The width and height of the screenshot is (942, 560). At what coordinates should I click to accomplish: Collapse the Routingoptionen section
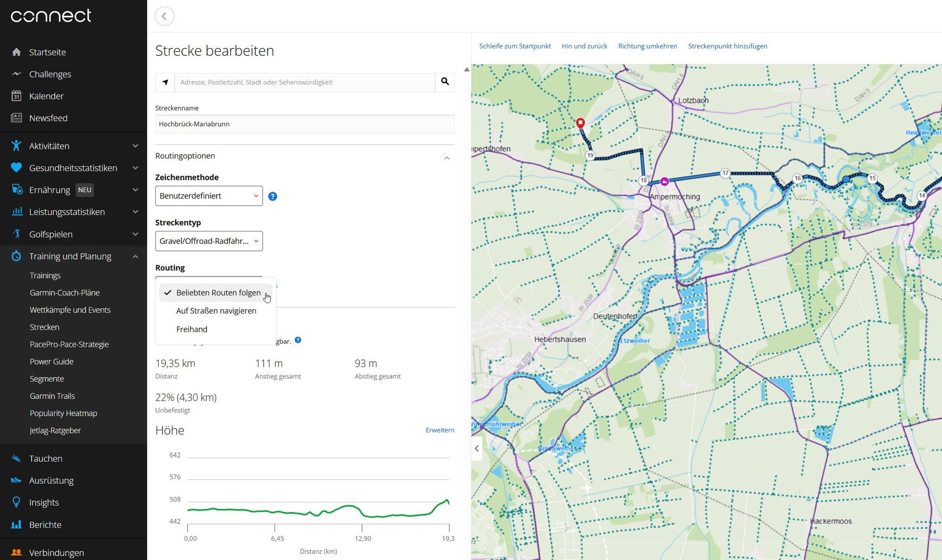[447, 158]
